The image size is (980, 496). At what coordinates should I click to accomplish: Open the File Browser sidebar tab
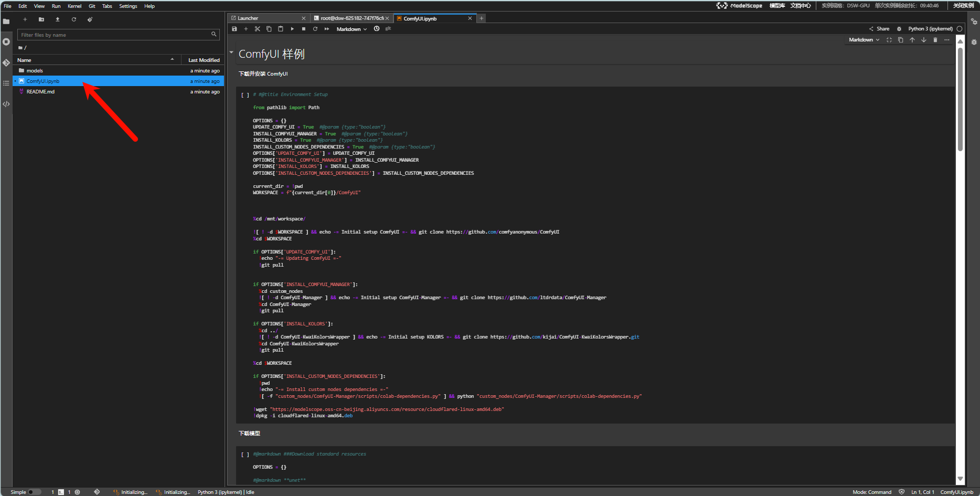[x=6, y=22]
